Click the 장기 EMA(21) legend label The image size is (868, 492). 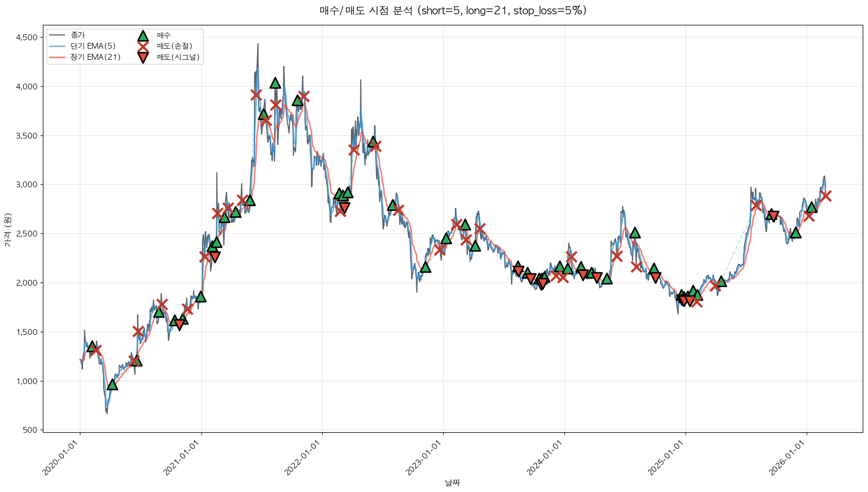click(95, 57)
